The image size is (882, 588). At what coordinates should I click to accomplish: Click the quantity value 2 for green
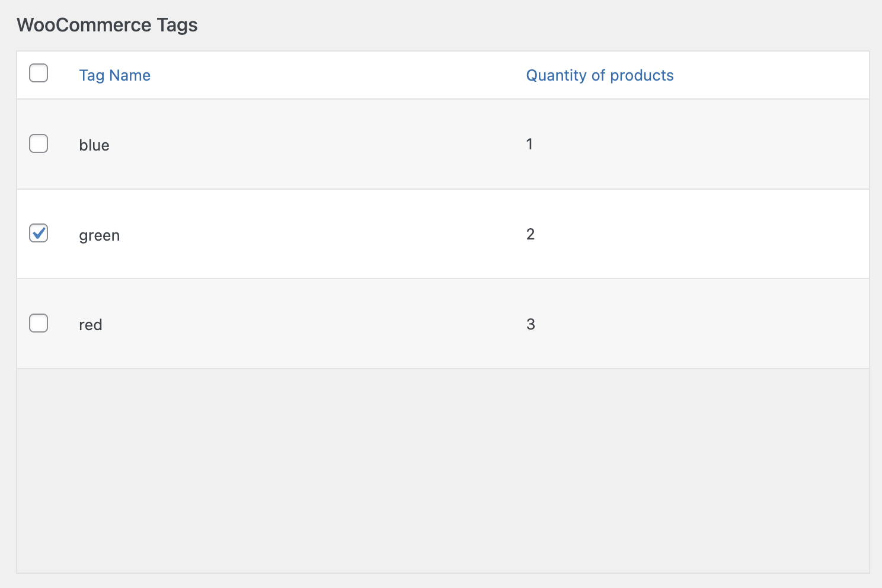[x=531, y=234]
